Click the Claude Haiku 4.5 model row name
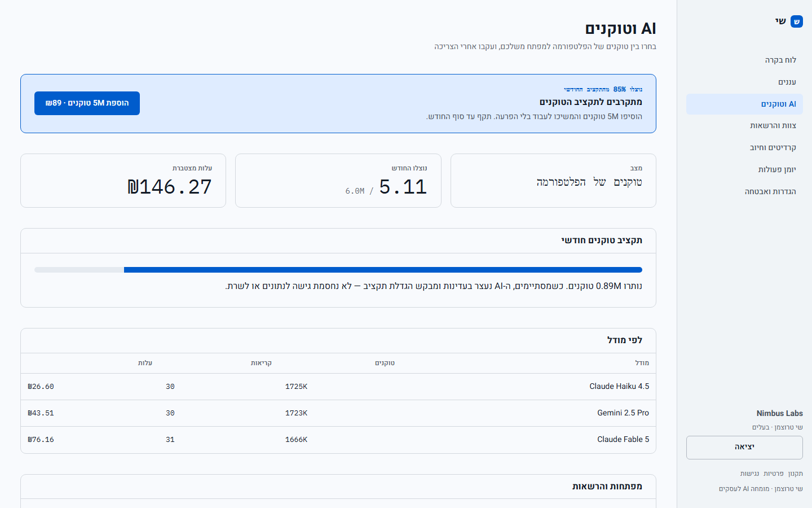Screen dimensions: 812x508 pyautogui.click(x=619, y=387)
